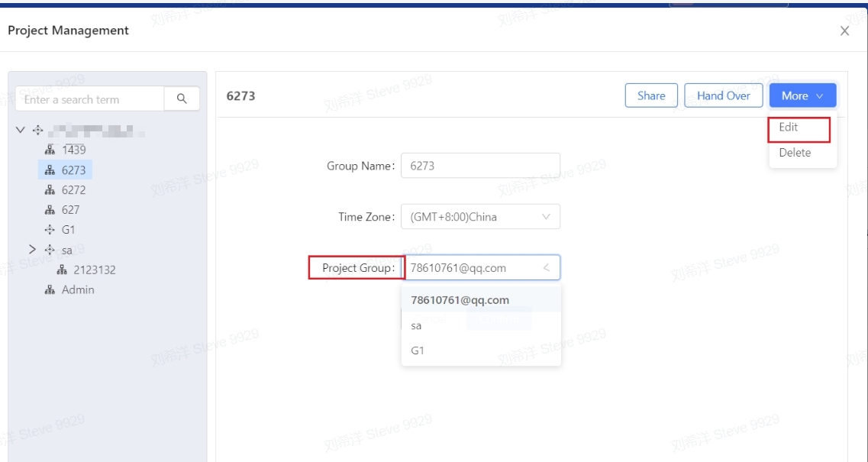Collapse the root group tree node
This screenshot has width=868, height=462.
(x=21, y=130)
